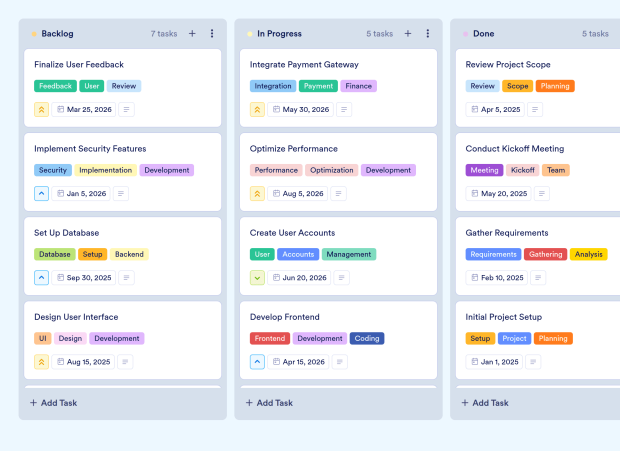Open description icon on Implement Security Features card
Viewport: 620px width, 451px height.
click(121, 194)
